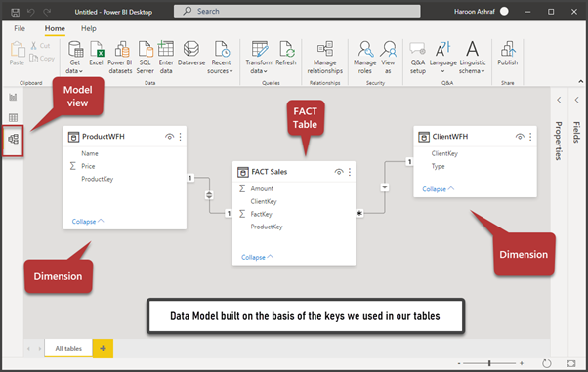The image size is (588, 372).
Task: Open FACT Sales more options menu
Action: [350, 172]
